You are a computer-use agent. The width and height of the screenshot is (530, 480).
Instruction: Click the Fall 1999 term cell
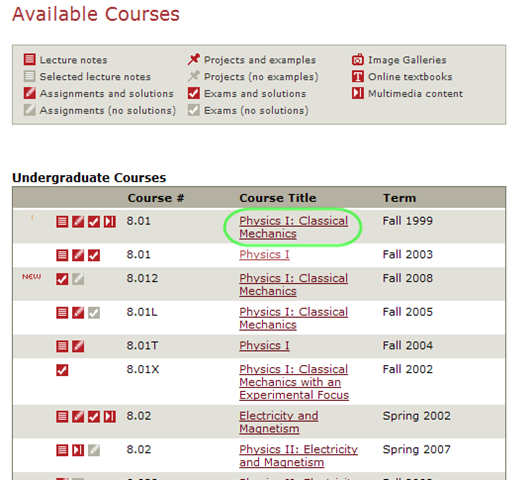(408, 221)
